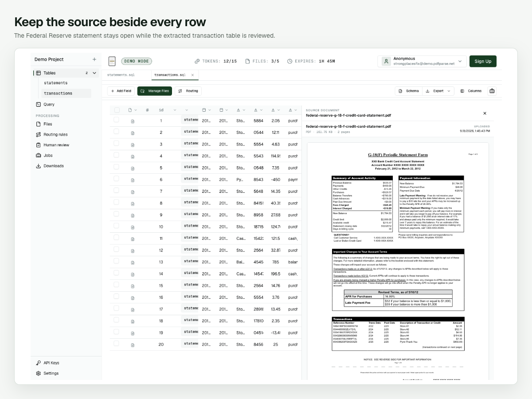Open the second date column header dropdown
The image size is (532, 399).
pyautogui.click(x=227, y=110)
